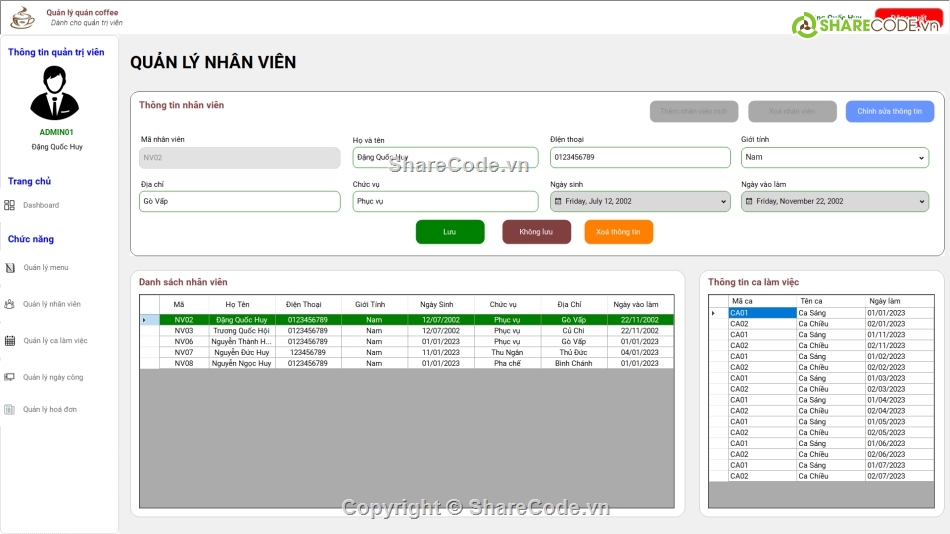Click the Xoá nhân viên button
Image resolution: width=950 pixels, height=534 pixels.
(792, 112)
